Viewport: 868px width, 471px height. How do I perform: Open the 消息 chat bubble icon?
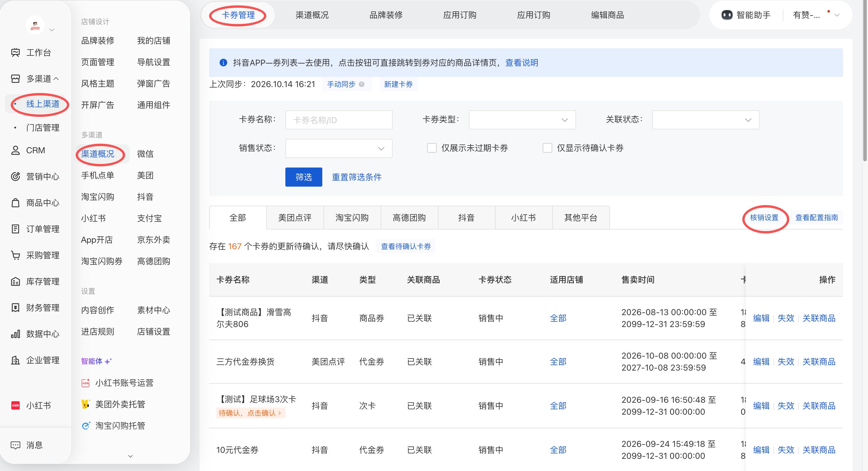pyautogui.click(x=15, y=445)
